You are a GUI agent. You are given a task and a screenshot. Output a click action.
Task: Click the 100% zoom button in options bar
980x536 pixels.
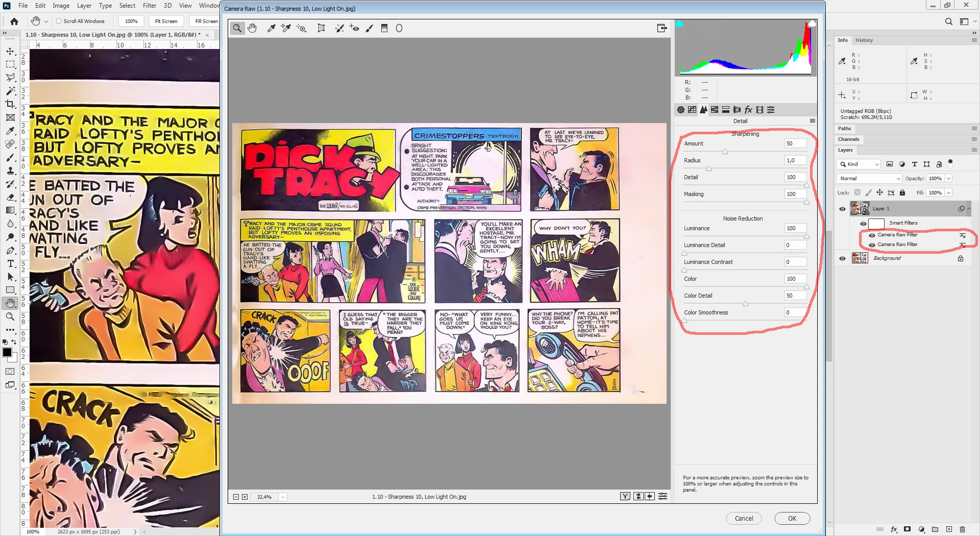pos(131,21)
